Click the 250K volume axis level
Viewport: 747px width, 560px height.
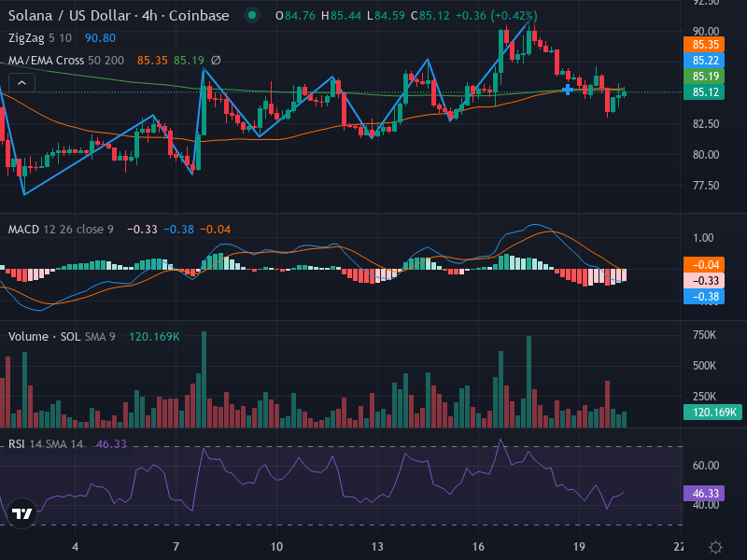(x=704, y=396)
